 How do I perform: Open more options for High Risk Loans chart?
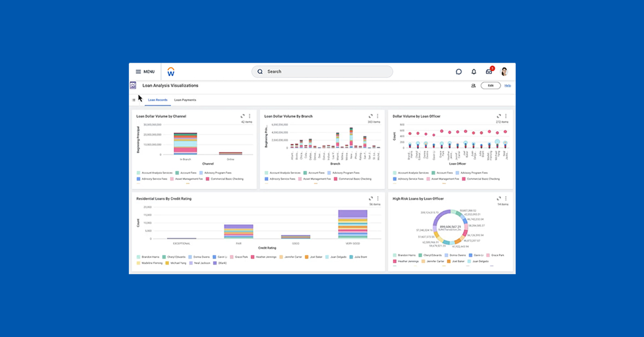pyautogui.click(x=506, y=199)
